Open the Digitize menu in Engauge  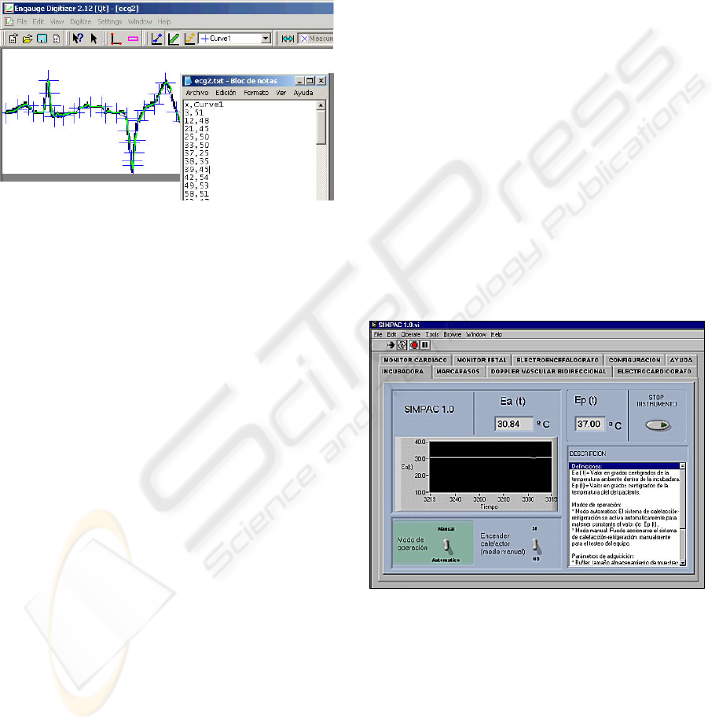pos(80,21)
